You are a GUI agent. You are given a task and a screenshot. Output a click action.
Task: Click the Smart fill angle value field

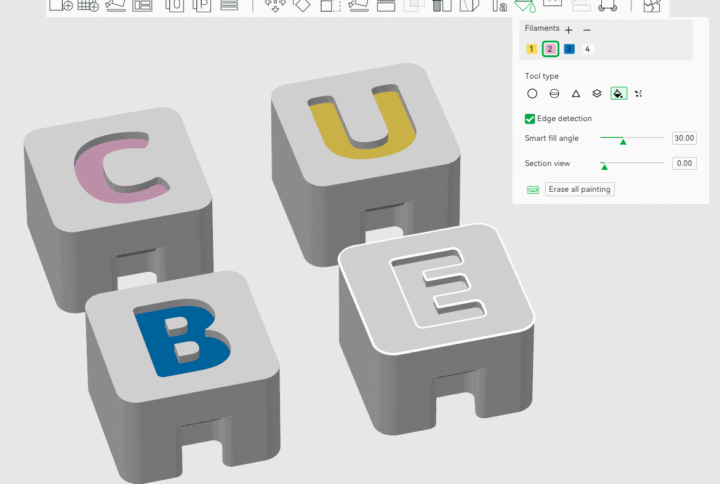(x=684, y=138)
